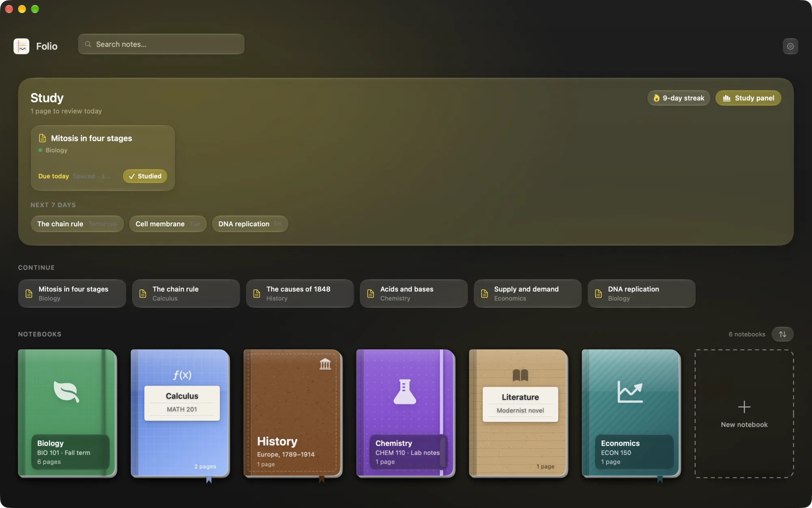812x508 pixels.
Task: Click the sort notebooks arrows icon
Action: 782,334
